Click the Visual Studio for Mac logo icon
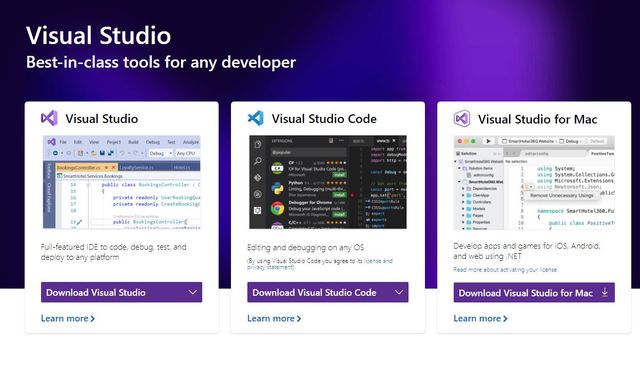This screenshot has width=640, height=365. [x=462, y=119]
